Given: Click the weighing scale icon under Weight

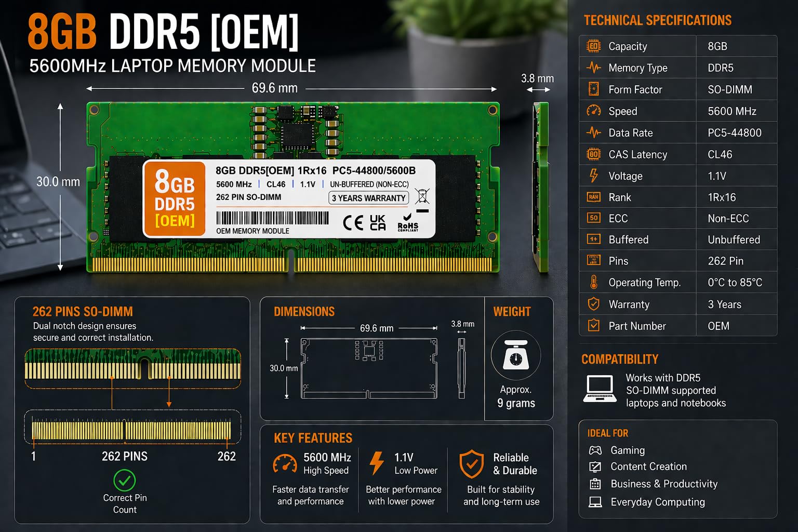Looking at the screenshot, I should coord(516,356).
